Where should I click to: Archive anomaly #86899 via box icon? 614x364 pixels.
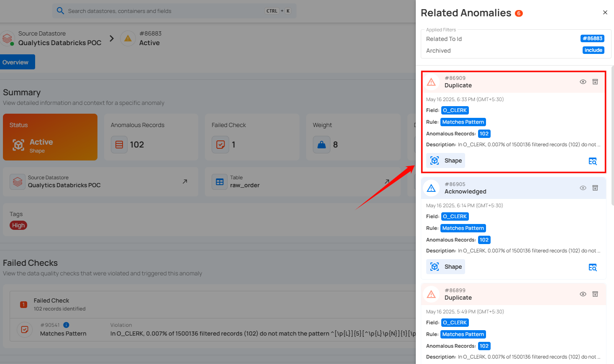tap(595, 294)
